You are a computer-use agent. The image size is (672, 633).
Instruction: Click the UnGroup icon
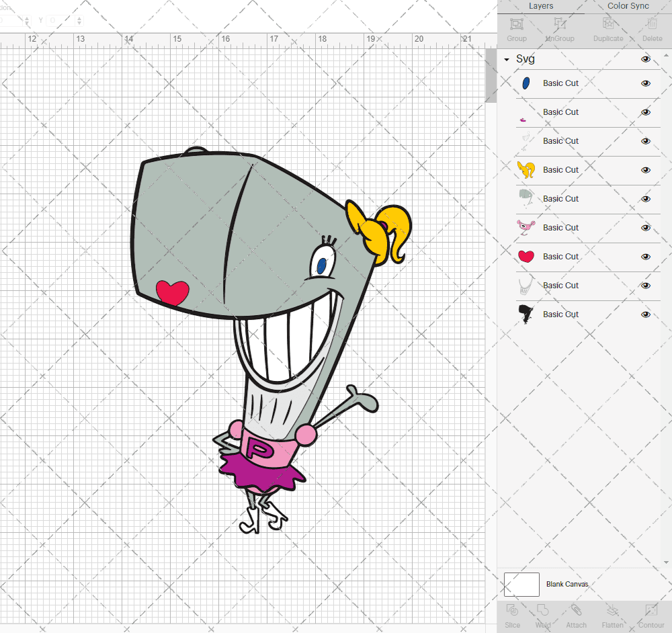[559, 24]
